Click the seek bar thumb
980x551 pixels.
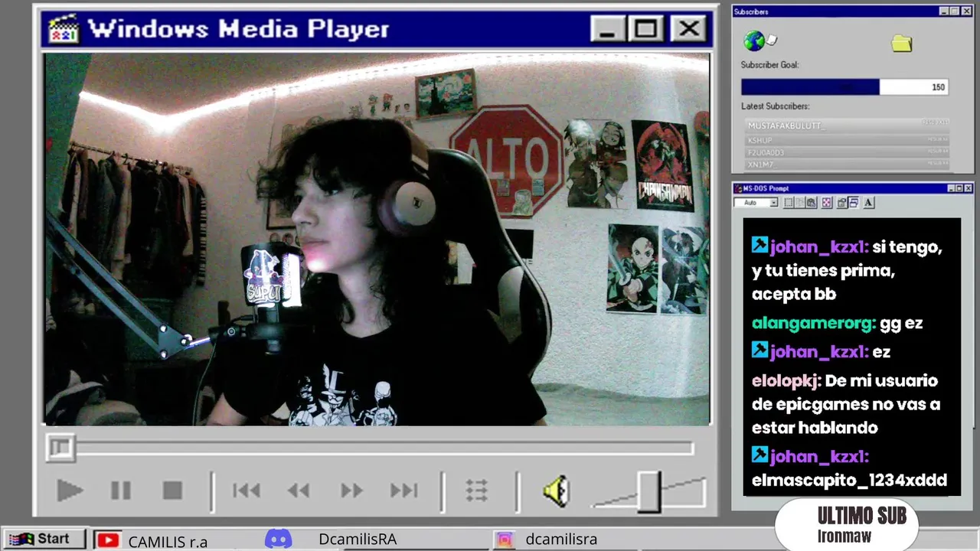(60, 448)
